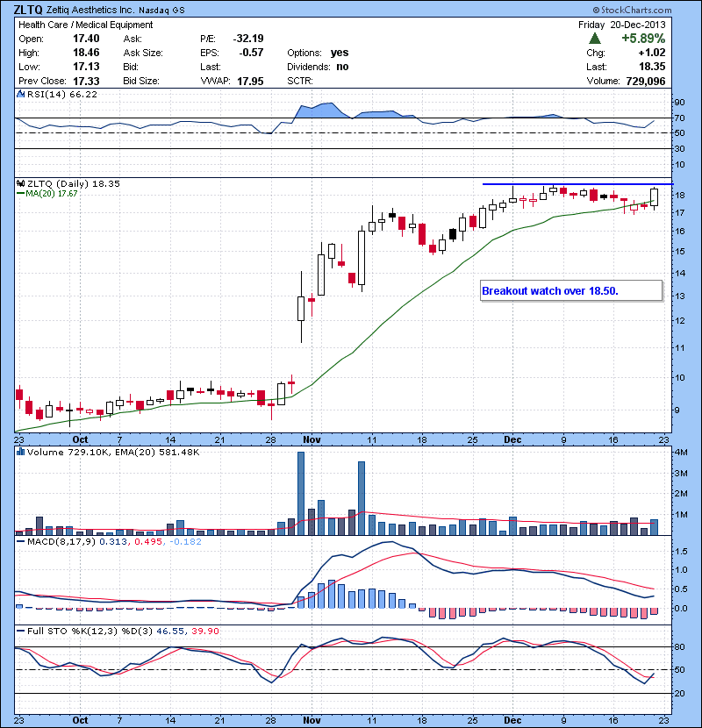Viewport: 702px width, 728px height.
Task: Click the MACD(8,17,9) indicator label
Action: [x=61, y=542]
